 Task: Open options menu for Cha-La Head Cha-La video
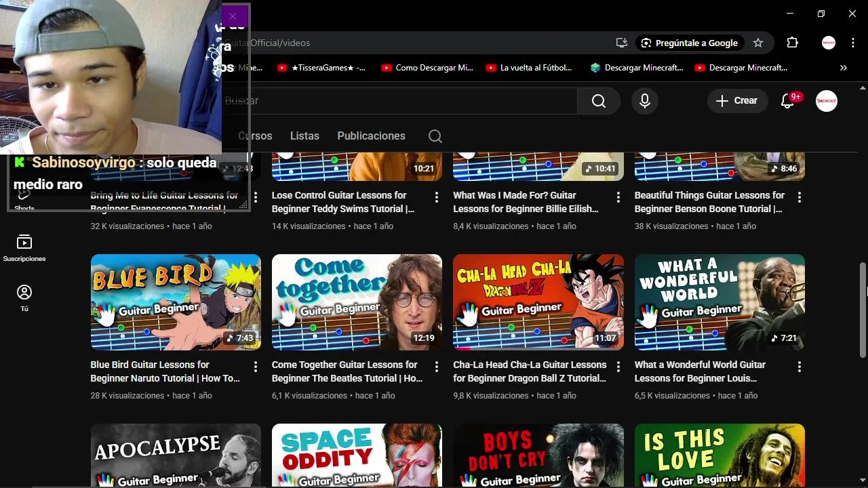[618, 367]
